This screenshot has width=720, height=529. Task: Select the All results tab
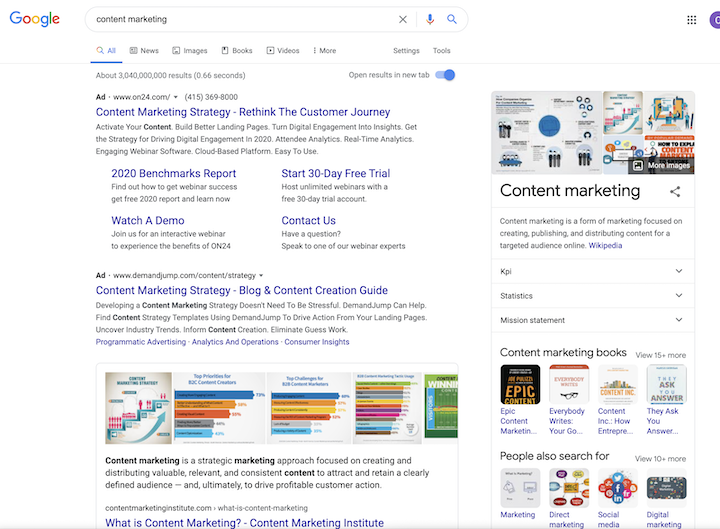point(107,51)
